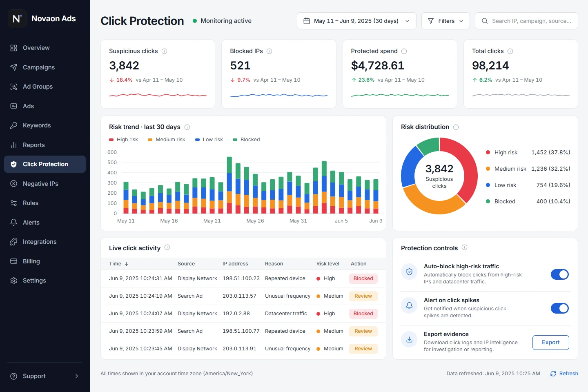Click info icon next to Risk distribution

coord(456,127)
